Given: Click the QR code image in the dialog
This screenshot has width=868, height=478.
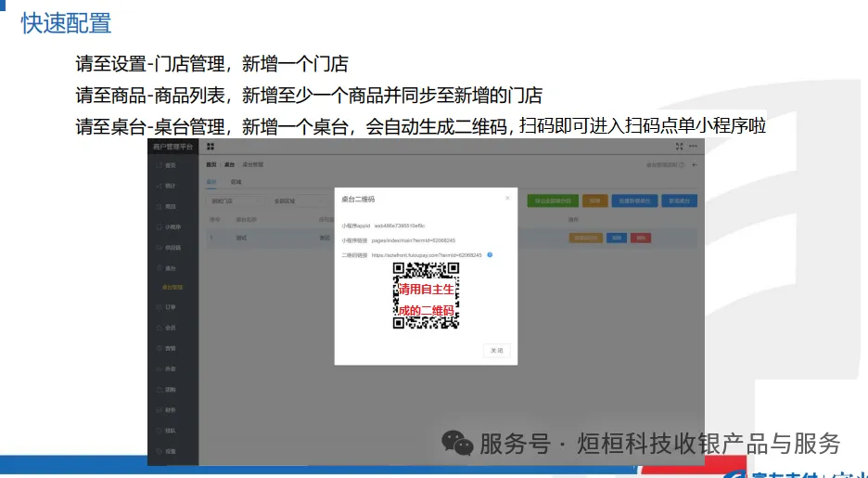Looking at the screenshot, I should tap(426, 295).
